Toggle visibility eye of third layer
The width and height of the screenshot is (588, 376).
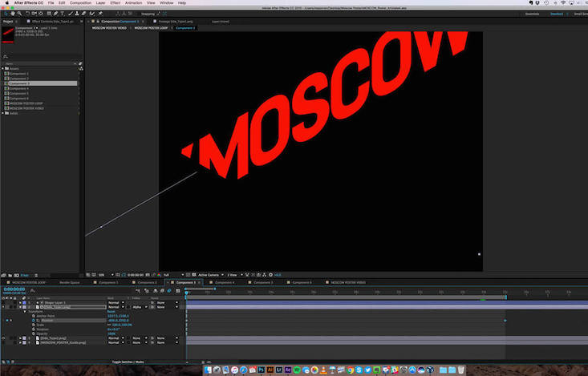[x=3, y=338]
